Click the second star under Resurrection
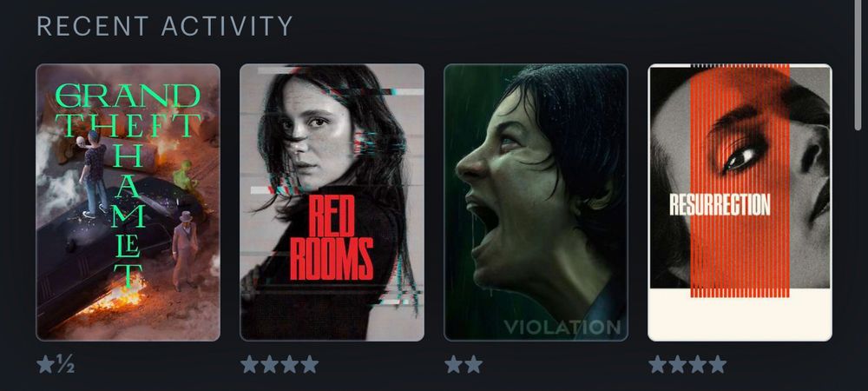The width and height of the screenshot is (868, 391). coord(678,364)
